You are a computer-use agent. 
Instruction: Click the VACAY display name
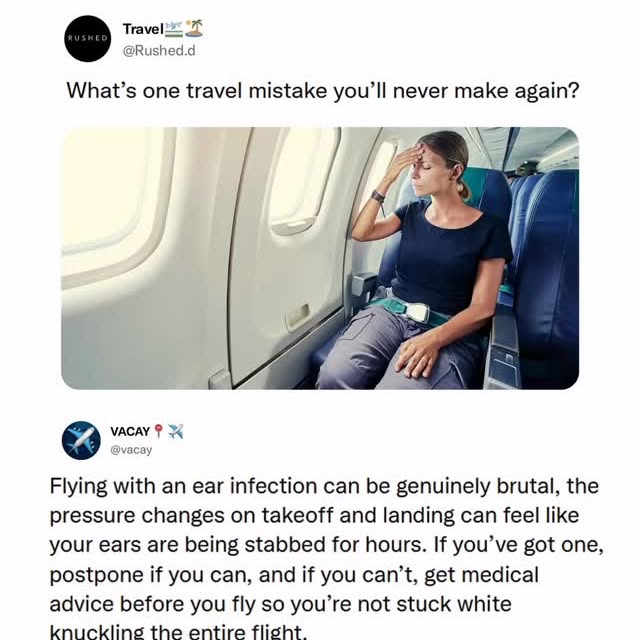(130, 431)
